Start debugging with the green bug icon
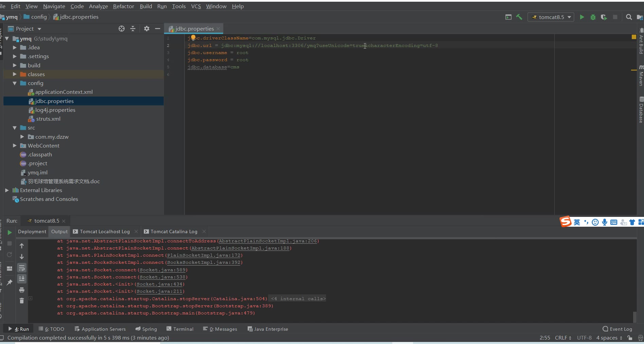The height and width of the screenshot is (344, 644). [x=593, y=17]
